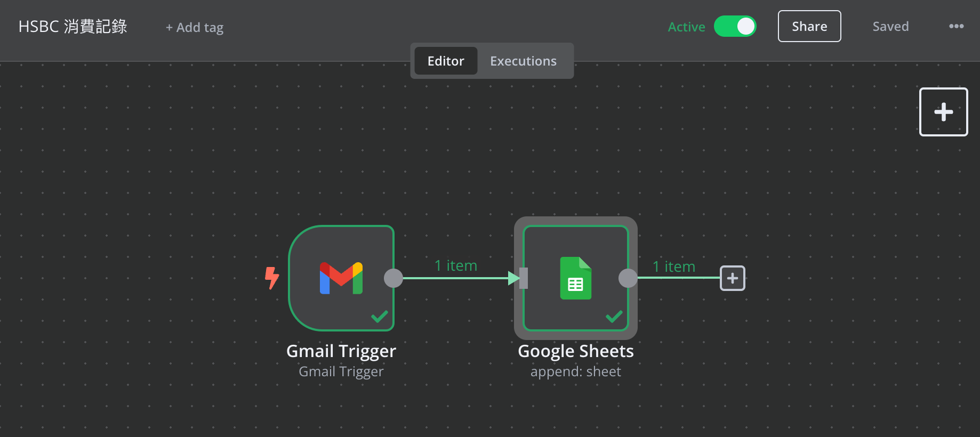Click the Share button
The image size is (980, 437).
click(x=809, y=26)
